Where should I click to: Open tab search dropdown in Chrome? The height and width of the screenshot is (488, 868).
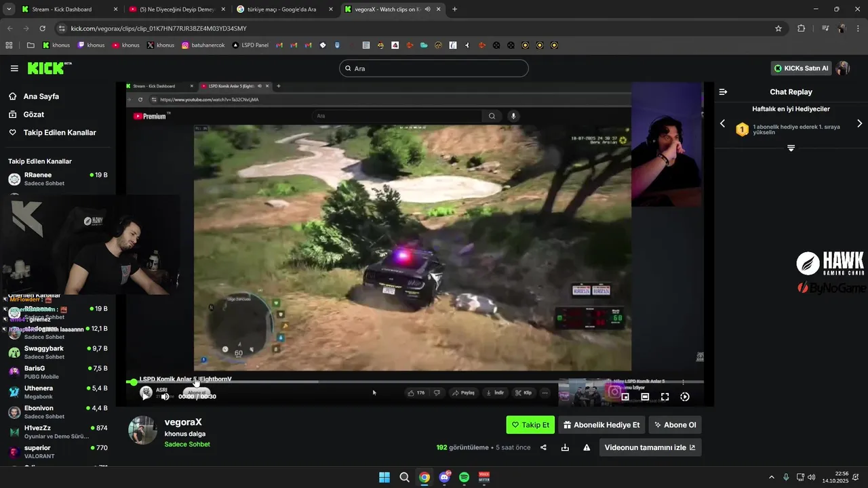pyautogui.click(x=9, y=9)
